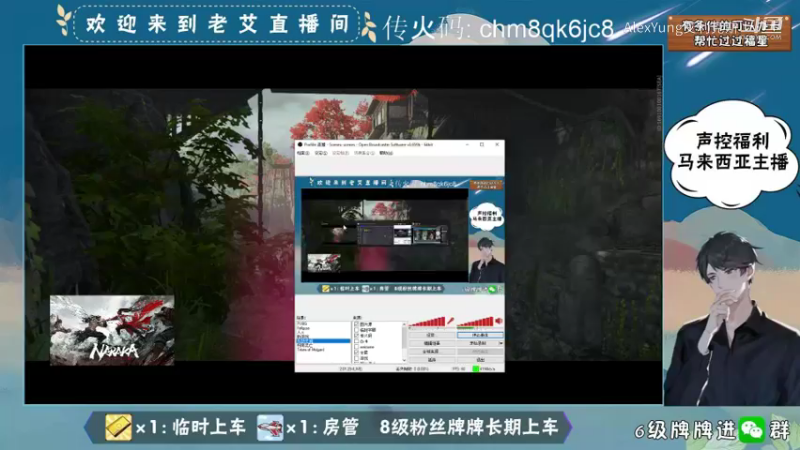800x450 pixels.
Task: Toggle the 全屏 source checkbox
Action: (356, 353)
